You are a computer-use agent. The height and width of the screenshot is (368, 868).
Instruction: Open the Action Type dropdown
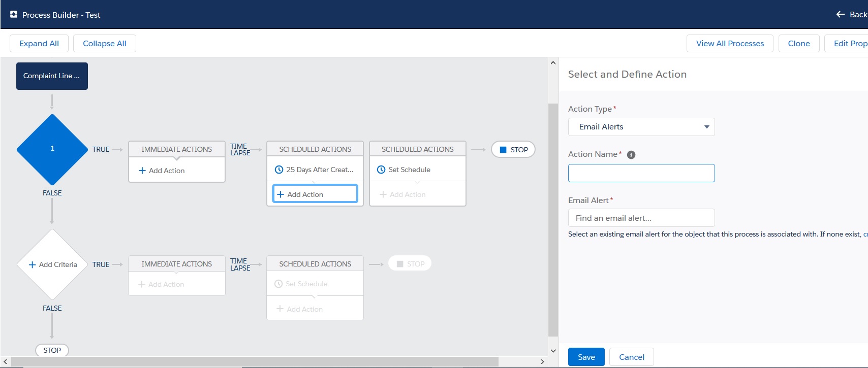pos(641,127)
